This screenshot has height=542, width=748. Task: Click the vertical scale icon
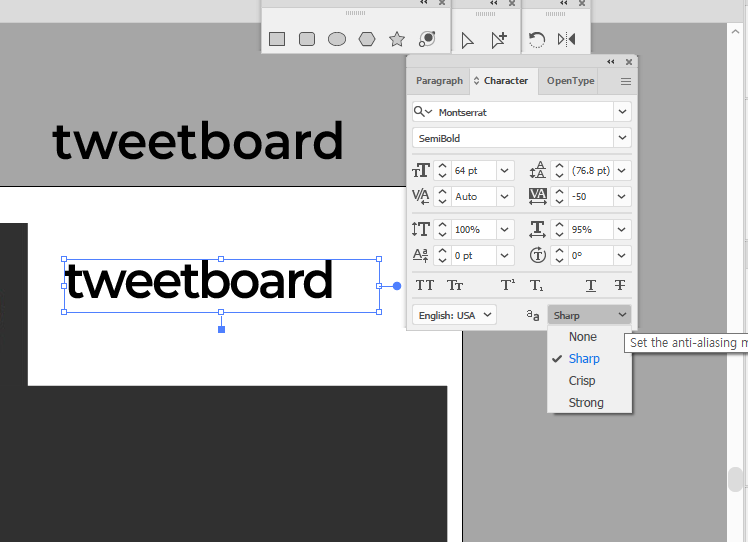[421, 229]
